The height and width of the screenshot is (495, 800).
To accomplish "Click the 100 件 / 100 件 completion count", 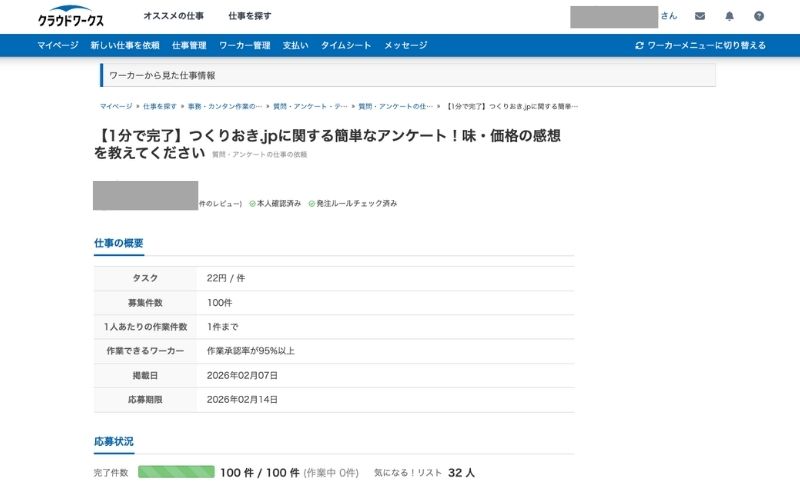I will (x=260, y=473).
